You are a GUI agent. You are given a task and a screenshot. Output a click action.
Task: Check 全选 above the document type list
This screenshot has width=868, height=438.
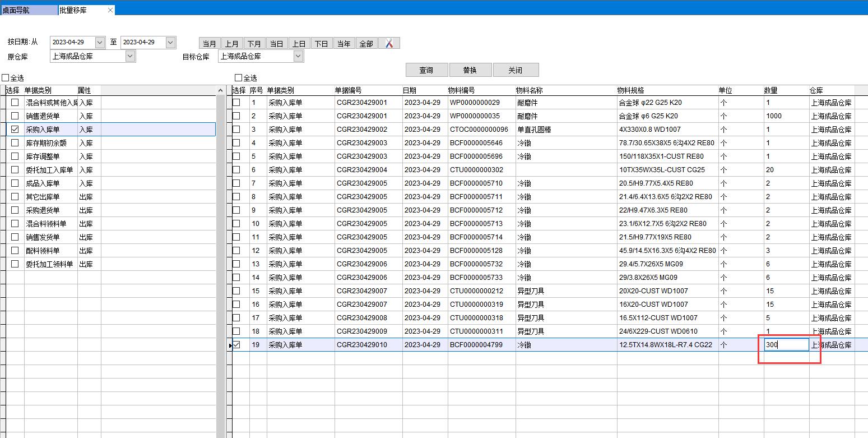6,78
